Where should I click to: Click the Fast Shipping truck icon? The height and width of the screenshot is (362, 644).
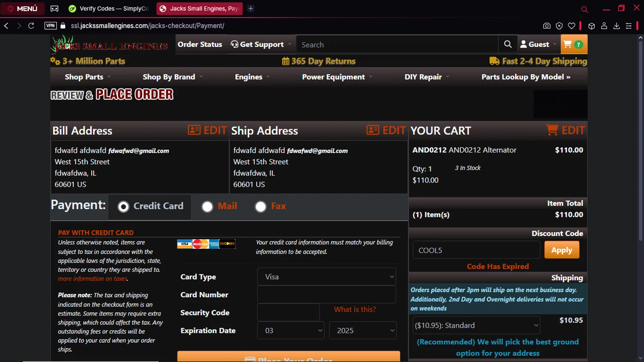[495, 61]
